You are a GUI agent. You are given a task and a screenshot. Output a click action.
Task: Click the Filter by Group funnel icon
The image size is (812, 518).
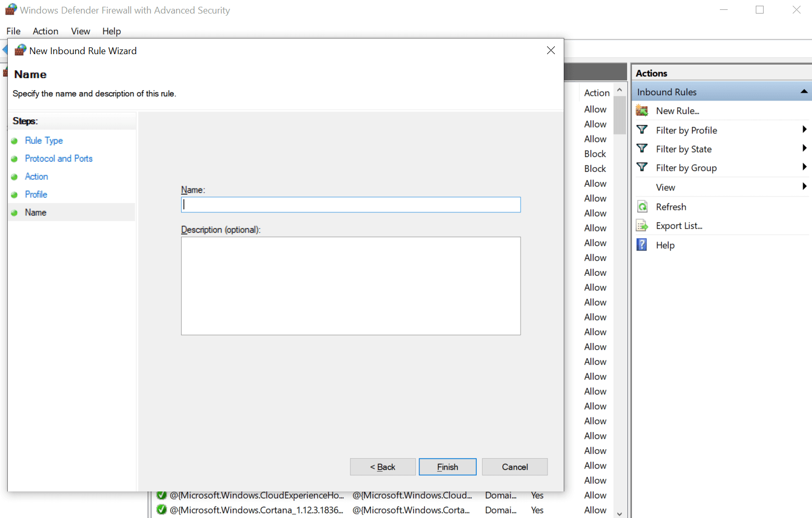click(x=642, y=168)
